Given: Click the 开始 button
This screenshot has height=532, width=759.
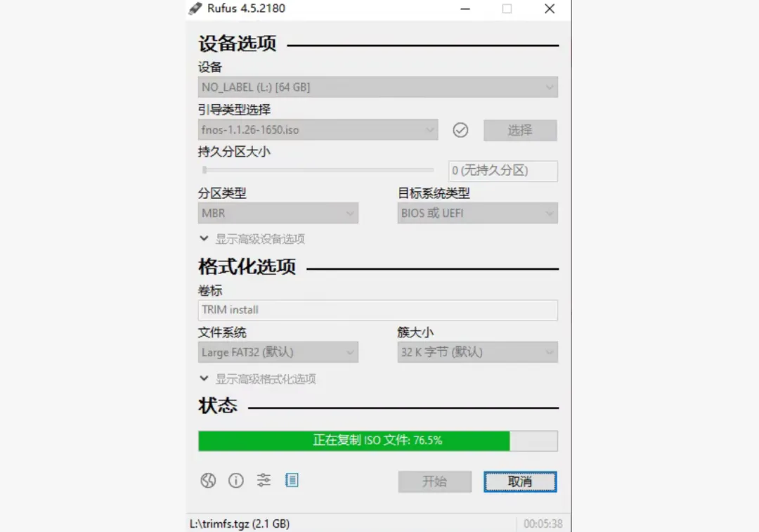Looking at the screenshot, I should (x=435, y=481).
